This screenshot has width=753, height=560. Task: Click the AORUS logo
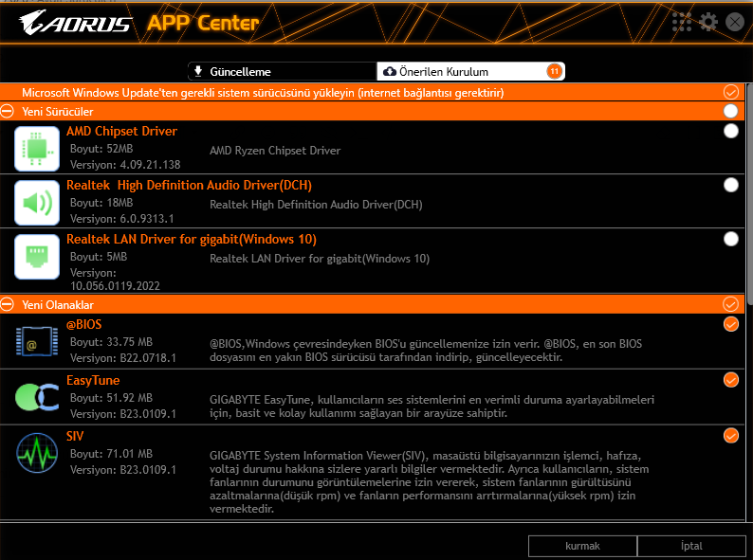click(75, 23)
